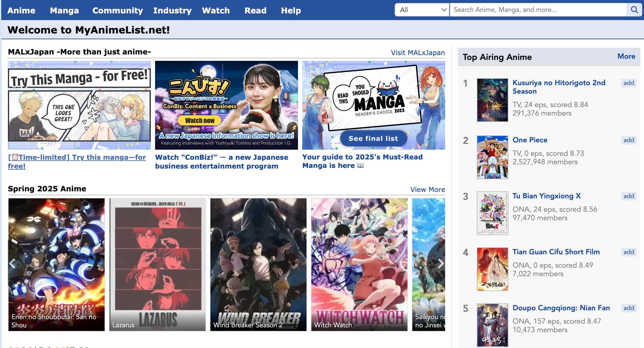Open the Tu Bian Yingxiong X cover image
This screenshot has height=348, width=644.
coord(492,213)
